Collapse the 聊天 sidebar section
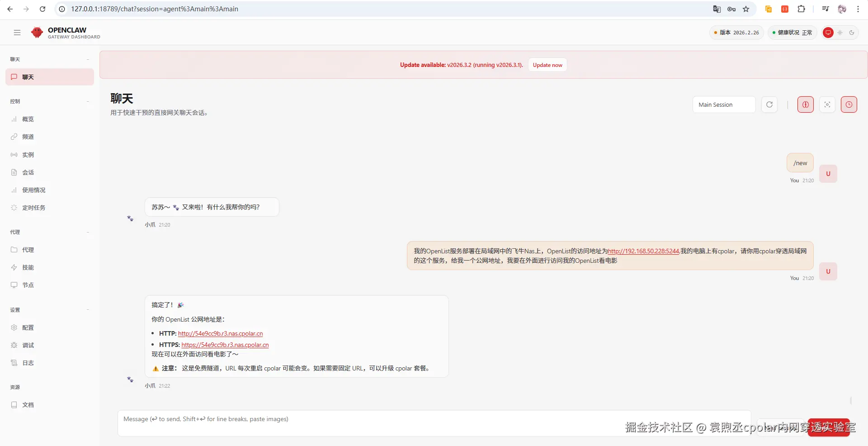 [x=88, y=59]
